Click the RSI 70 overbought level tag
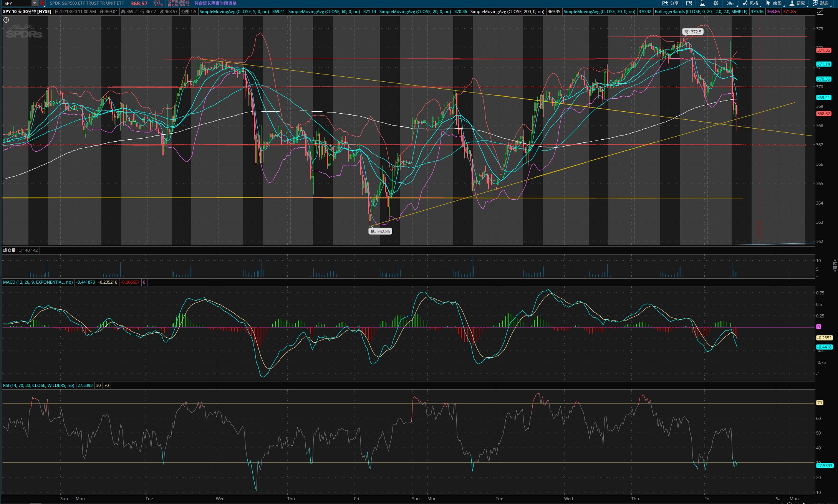The height and width of the screenshot is (504, 838). click(x=820, y=403)
